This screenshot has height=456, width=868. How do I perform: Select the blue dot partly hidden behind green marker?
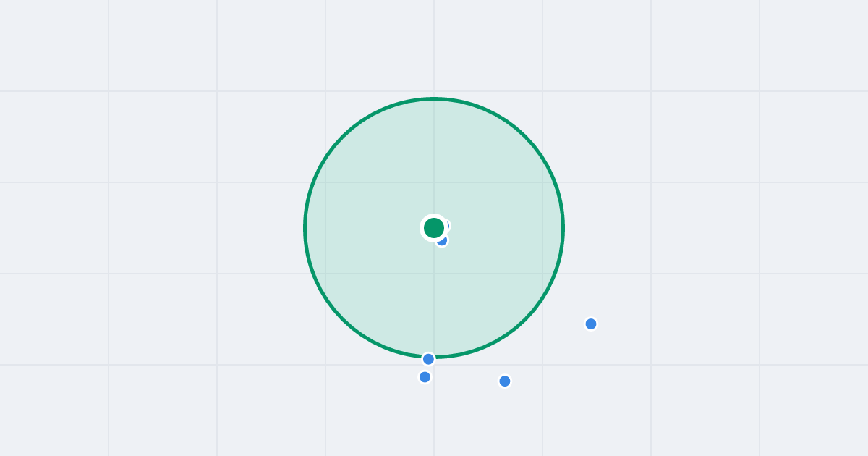click(446, 225)
